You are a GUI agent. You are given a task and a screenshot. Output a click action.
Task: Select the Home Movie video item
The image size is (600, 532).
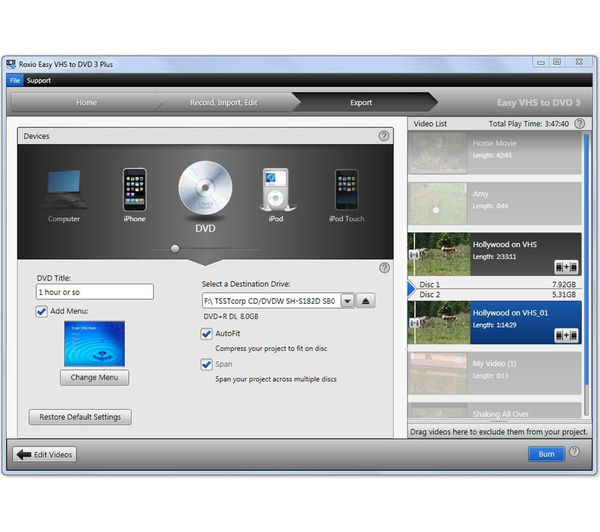click(x=495, y=153)
